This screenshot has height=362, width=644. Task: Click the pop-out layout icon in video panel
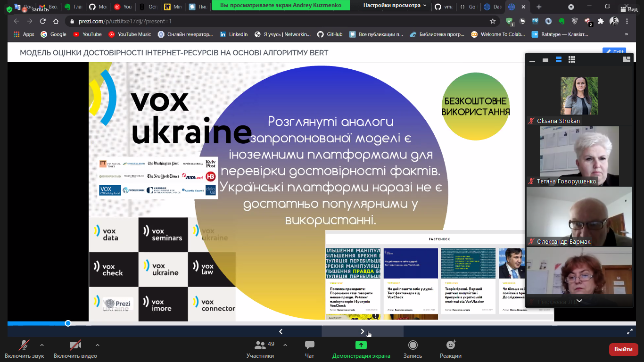(627, 59)
